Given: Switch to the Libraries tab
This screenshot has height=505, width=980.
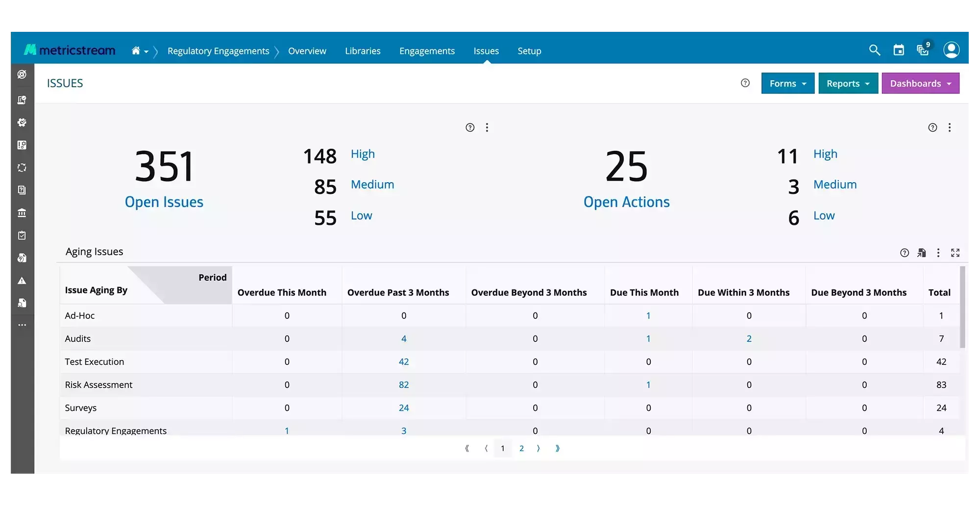Looking at the screenshot, I should 363,51.
